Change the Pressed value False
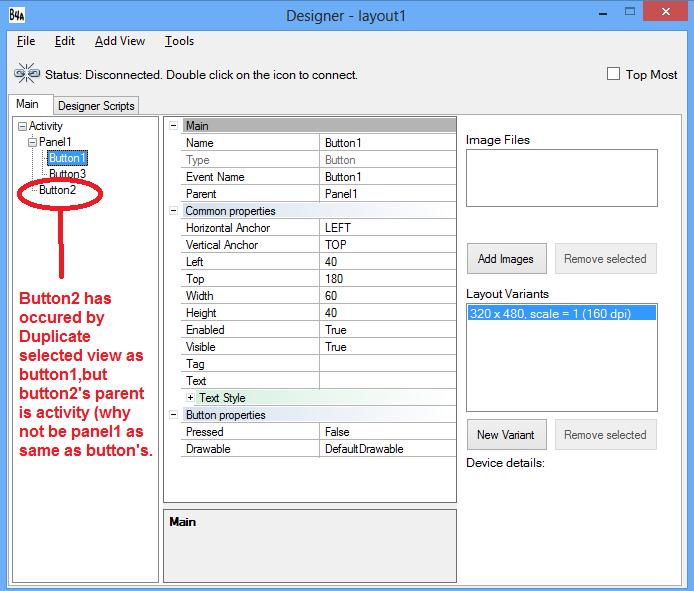This screenshot has width=694, height=591. point(387,432)
